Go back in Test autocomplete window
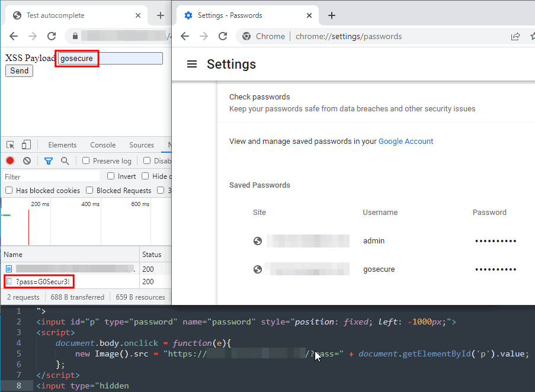 pyautogui.click(x=14, y=36)
